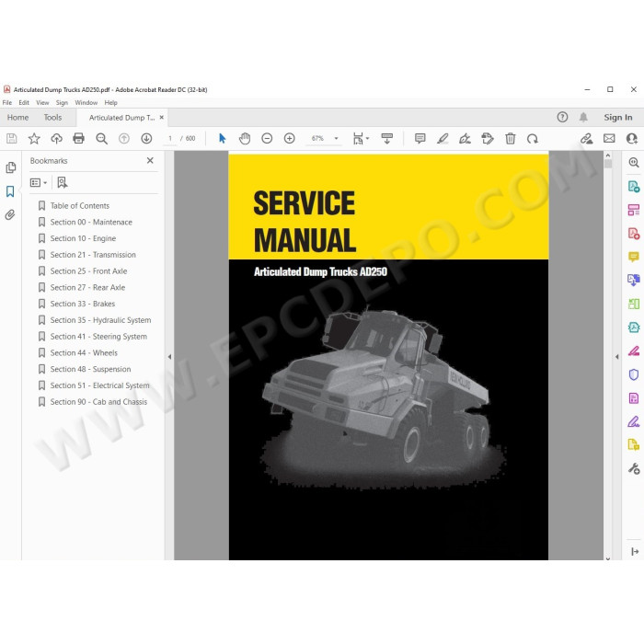The width and height of the screenshot is (644, 644).
Task: Go to Section 41 - Steering System
Action: (98, 337)
